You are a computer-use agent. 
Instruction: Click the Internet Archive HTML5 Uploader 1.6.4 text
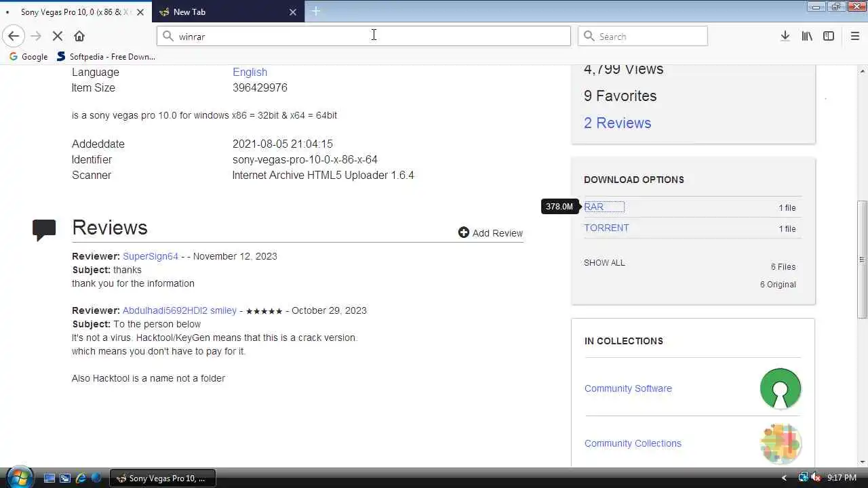(323, 175)
